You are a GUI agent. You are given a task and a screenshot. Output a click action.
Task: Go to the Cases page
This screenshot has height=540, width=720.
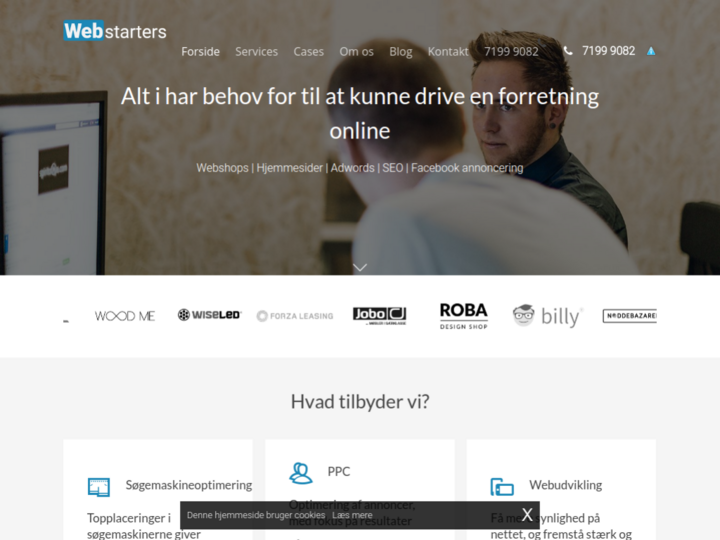[x=308, y=52]
